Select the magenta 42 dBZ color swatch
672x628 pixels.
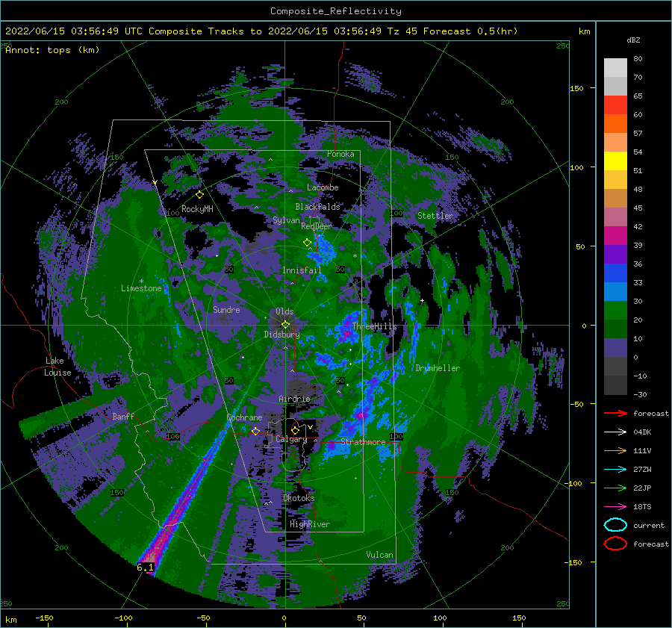point(615,235)
